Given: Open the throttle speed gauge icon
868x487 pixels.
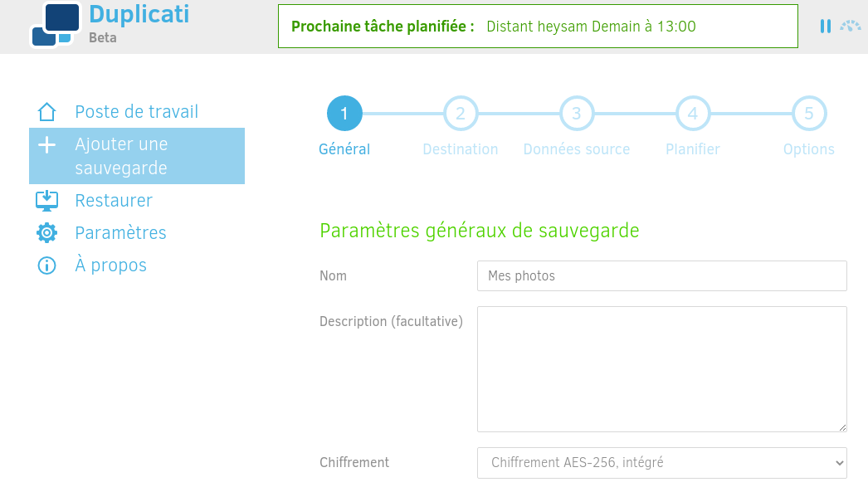Looking at the screenshot, I should 851,26.
